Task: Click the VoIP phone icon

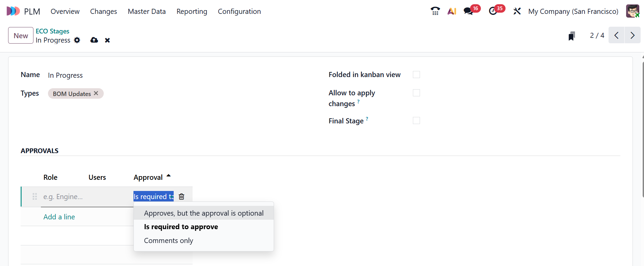Action: (x=435, y=11)
